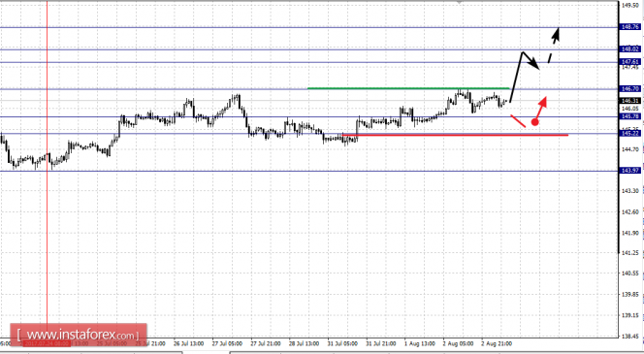Screen dimensions: 644x354
Task: Select the 145.78 price level label
Action: [x=630, y=116]
